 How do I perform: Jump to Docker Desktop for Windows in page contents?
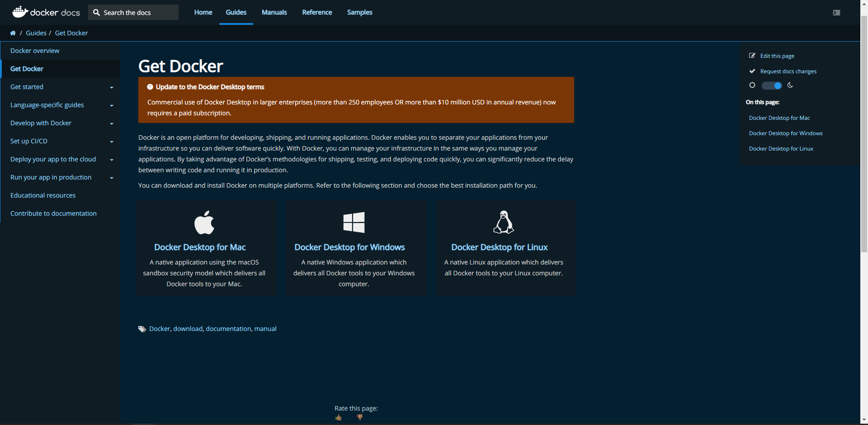click(x=786, y=133)
